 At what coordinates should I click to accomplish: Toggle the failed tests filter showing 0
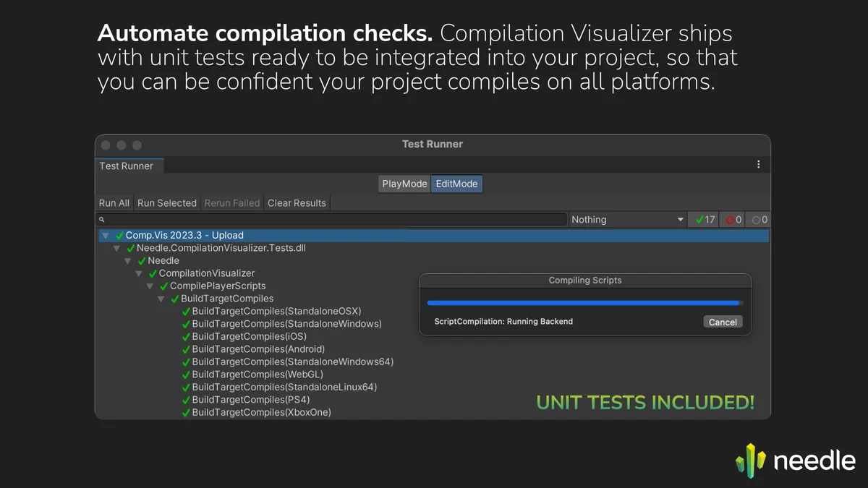tap(734, 220)
